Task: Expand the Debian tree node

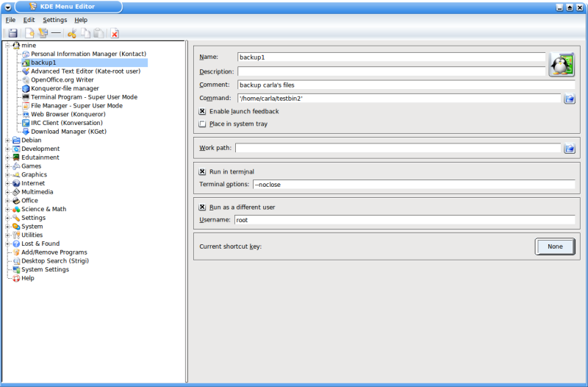Action: [7, 140]
